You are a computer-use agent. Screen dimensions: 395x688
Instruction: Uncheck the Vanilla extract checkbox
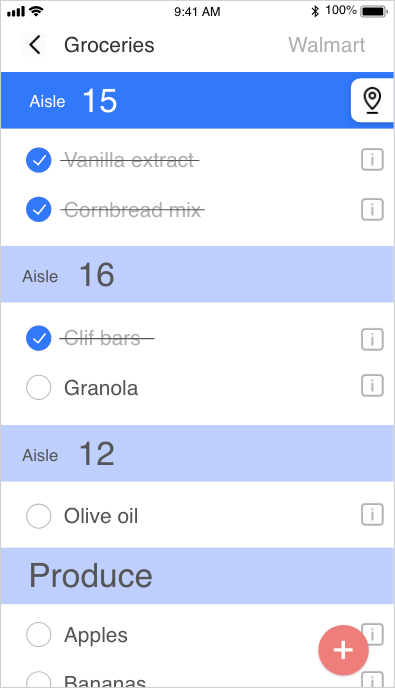pyautogui.click(x=39, y=160)
